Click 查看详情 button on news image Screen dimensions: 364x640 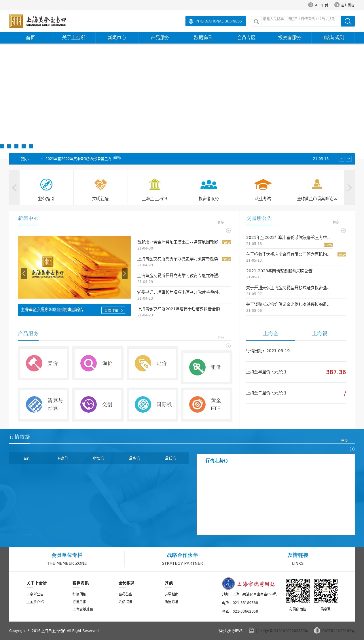(x=113, y=310)
